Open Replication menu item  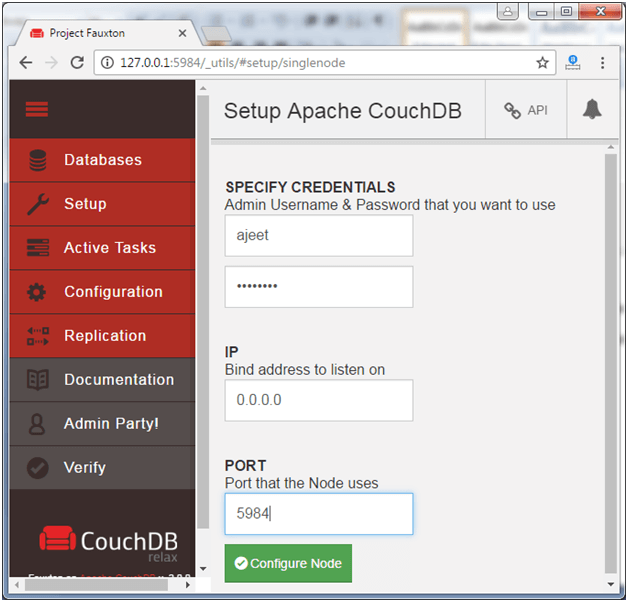103,336
